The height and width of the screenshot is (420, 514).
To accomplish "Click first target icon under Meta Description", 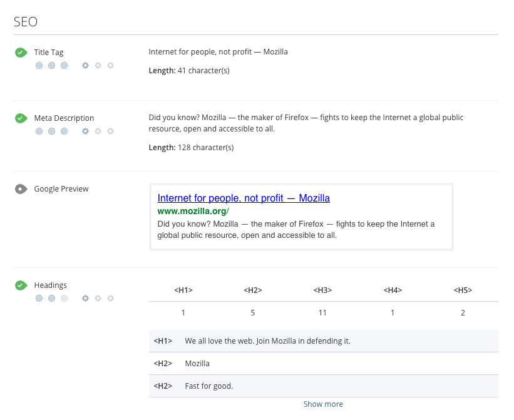I will click(x=39, y=131).
